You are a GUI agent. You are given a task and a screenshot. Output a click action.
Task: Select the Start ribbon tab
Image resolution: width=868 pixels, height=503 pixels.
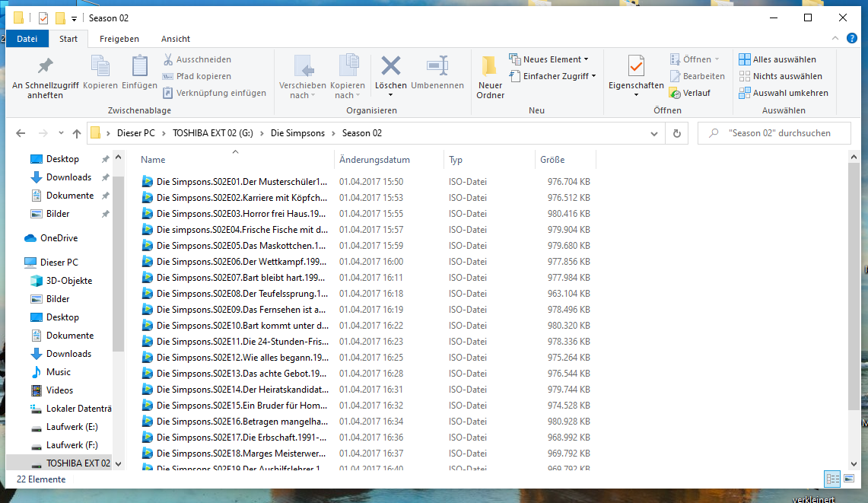pos(68,39)
